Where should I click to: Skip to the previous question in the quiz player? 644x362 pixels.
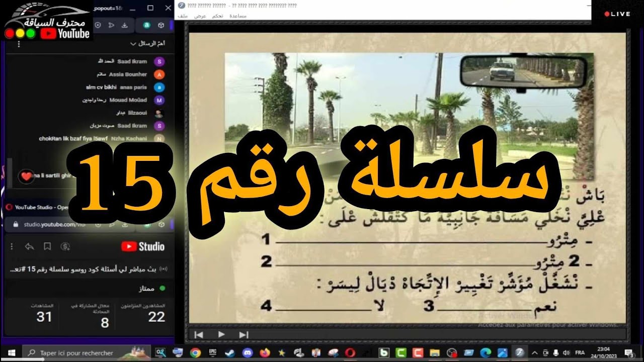(x=199, y=334)
